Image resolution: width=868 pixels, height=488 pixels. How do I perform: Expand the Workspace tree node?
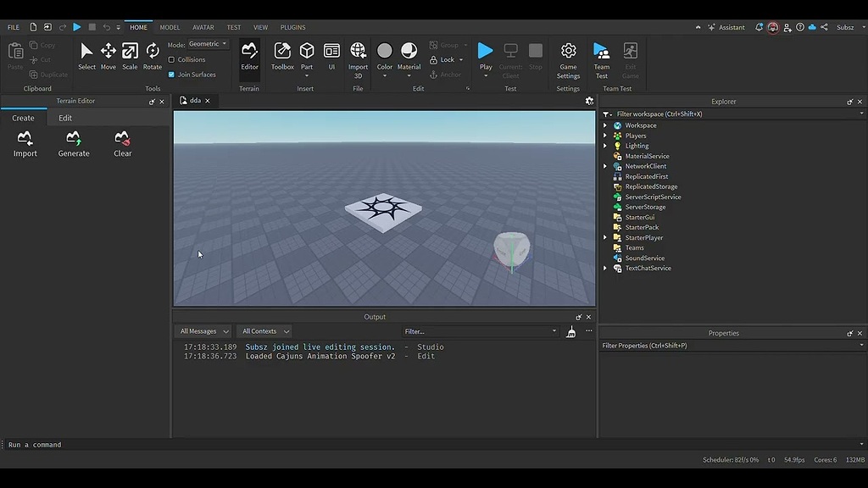pos(605,125)
